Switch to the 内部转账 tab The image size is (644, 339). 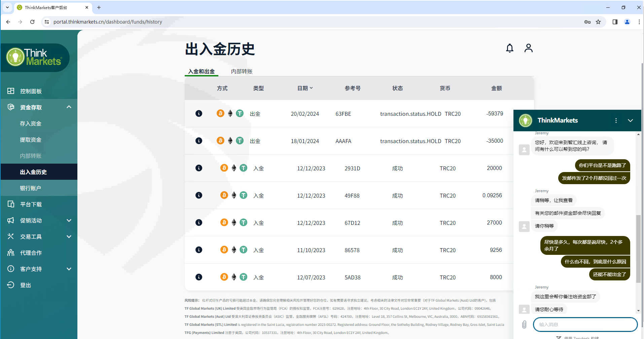click(242, 71)
